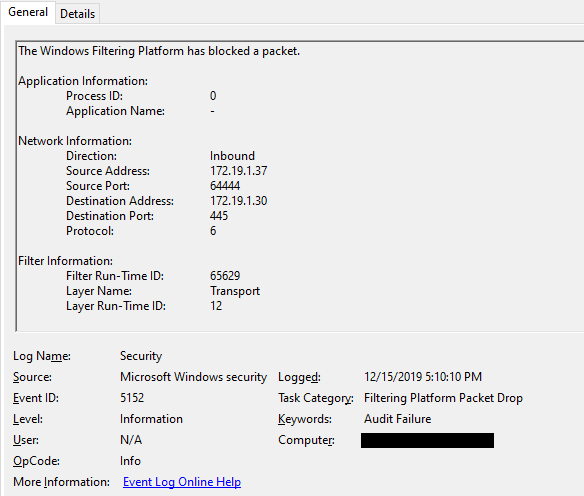This screenshot has width=584, height=496.
Task: Click the Destination Port label
Action: pyautogui.click(x=110, y=216)
